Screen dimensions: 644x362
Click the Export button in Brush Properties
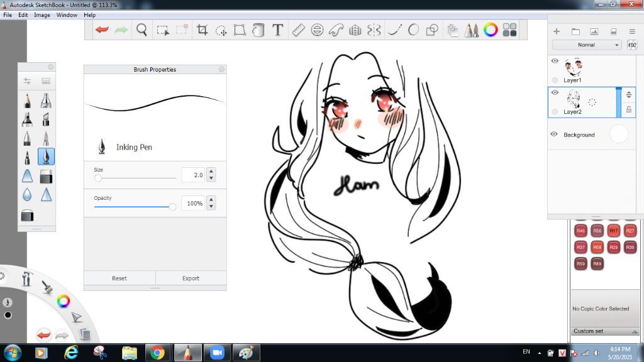click(191, 278)
